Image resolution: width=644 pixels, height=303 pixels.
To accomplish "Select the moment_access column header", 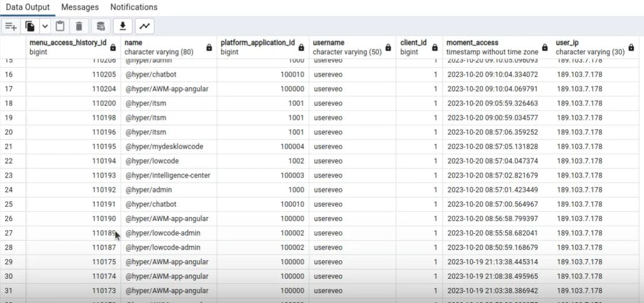I will [x=497, y=48].
